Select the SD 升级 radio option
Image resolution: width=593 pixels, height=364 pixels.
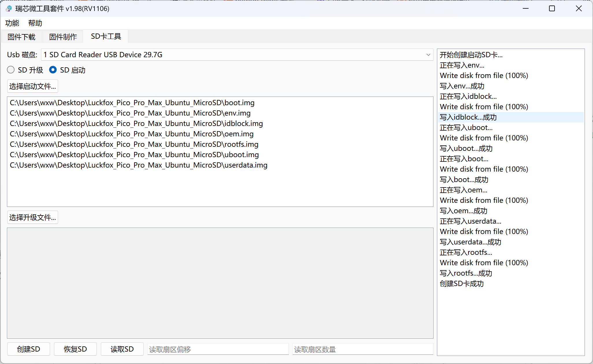pyautogui.click(x=11, y=70)
